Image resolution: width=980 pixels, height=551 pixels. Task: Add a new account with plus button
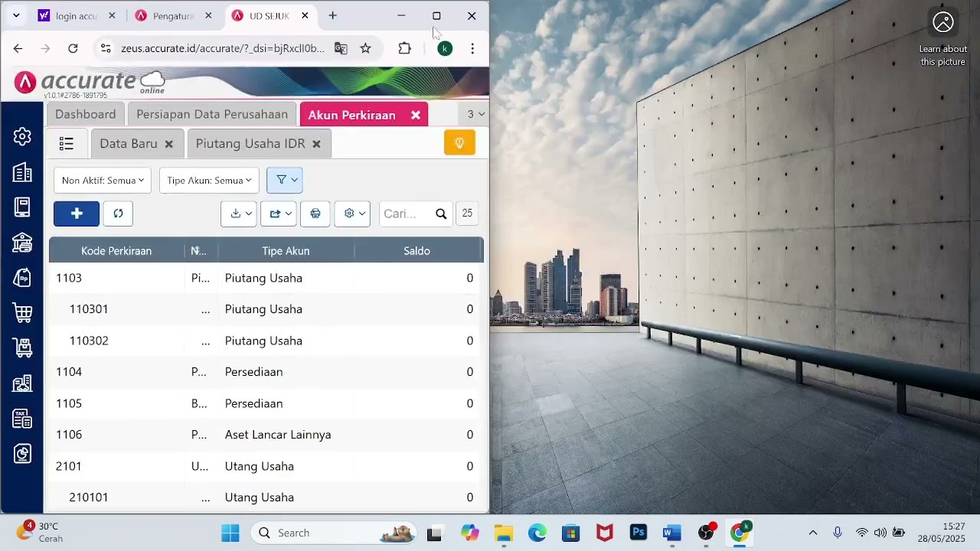point(77,214)
